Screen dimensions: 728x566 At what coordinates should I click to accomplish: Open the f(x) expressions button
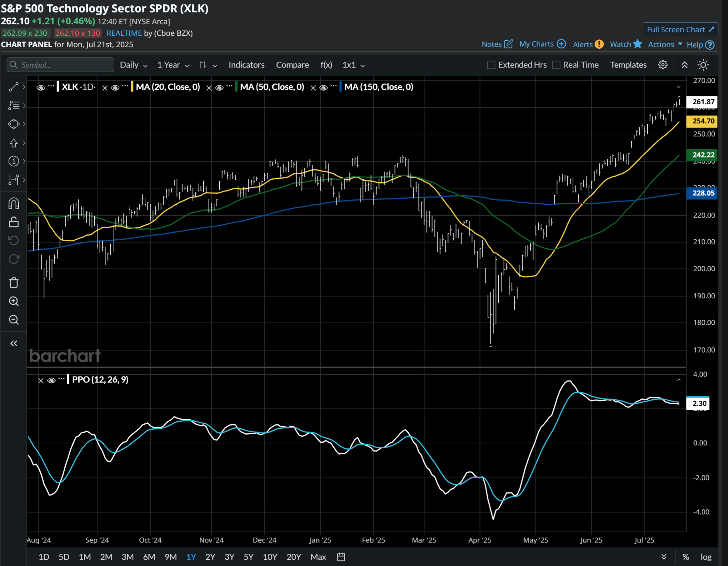[x=326, y=65]
